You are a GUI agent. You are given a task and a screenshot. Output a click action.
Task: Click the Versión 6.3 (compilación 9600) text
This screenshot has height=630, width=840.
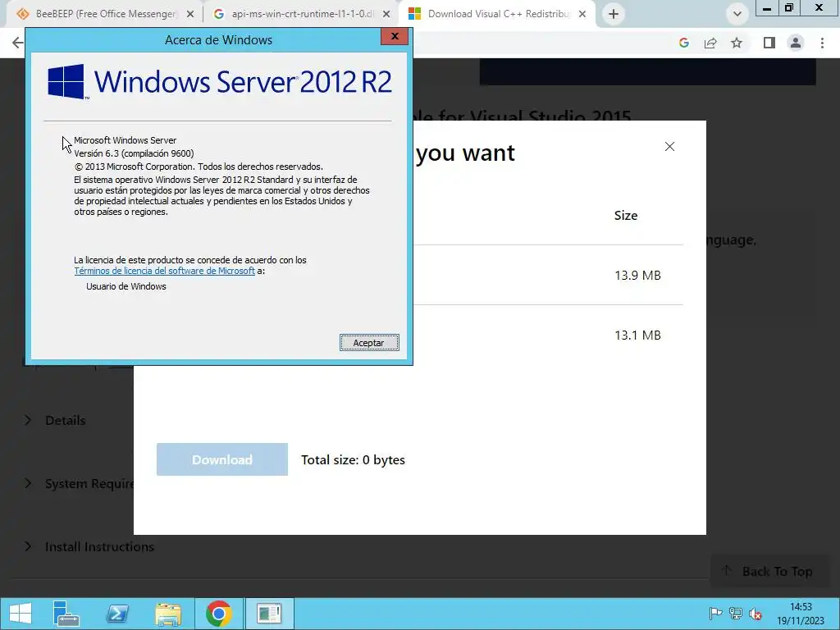point(134,153)
